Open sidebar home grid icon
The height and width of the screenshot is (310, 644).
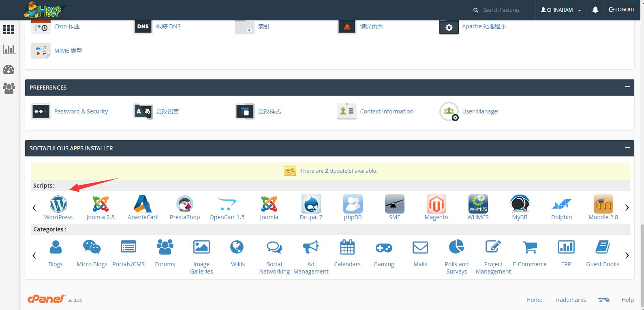pyautogui.click(x=9, y=30)
